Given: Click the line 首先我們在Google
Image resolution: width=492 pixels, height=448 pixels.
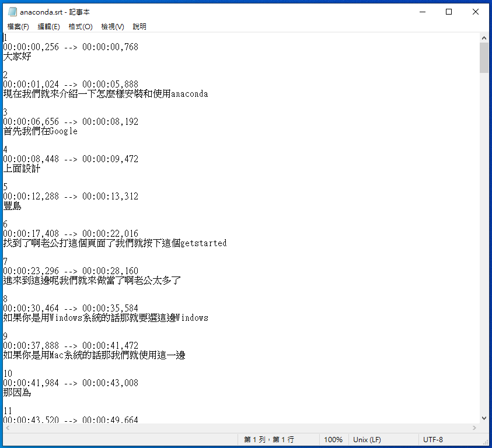Looking at the screenshot, I should (40, 131).
